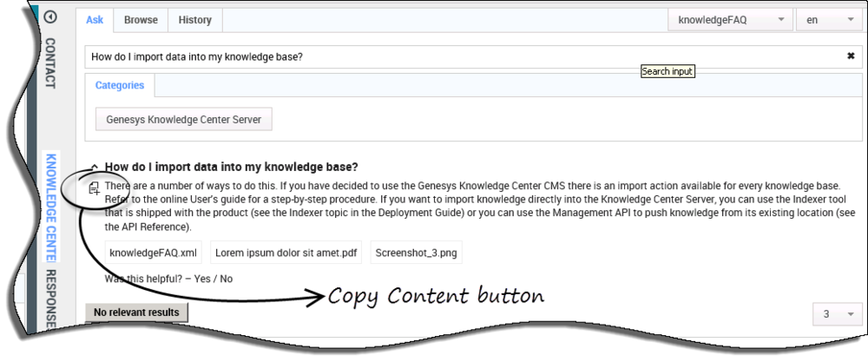
Task: Open the History tab
Action: [x=194, y=20]
